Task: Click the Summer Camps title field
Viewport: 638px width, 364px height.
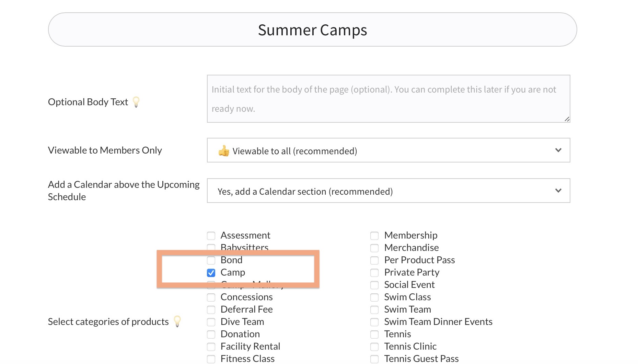Action: [x=312, y=30]
